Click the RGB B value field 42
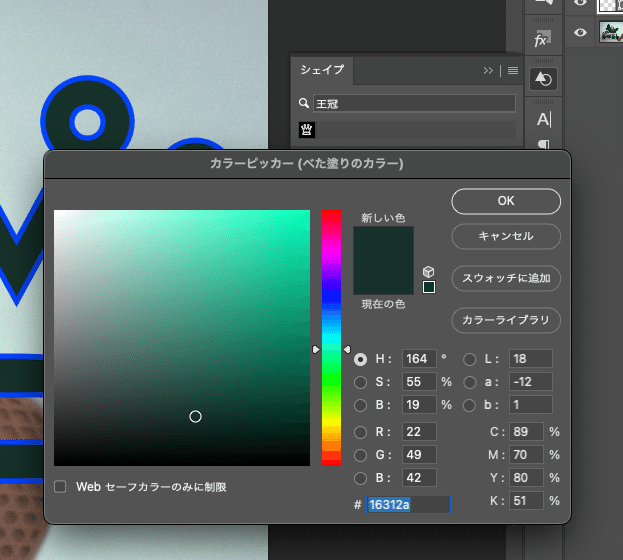Image resolution: width=623 pixels, height=560 pixels. pyautogui.click(x=419, y=478)
